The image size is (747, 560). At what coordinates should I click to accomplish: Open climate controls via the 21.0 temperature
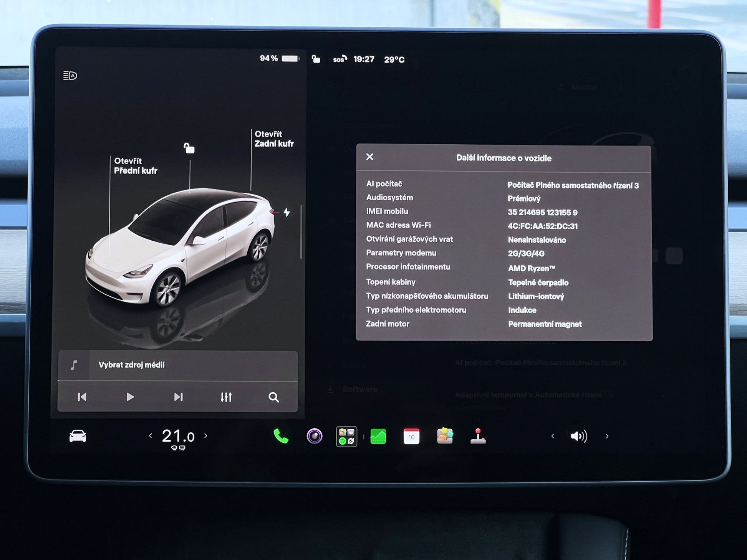[178, 436]
